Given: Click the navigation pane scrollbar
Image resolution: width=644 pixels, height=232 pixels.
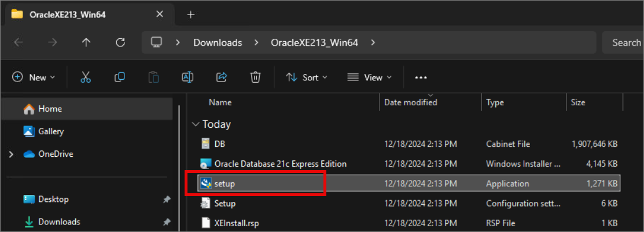Looking at the screenshot, I should (x=179, y=168).
